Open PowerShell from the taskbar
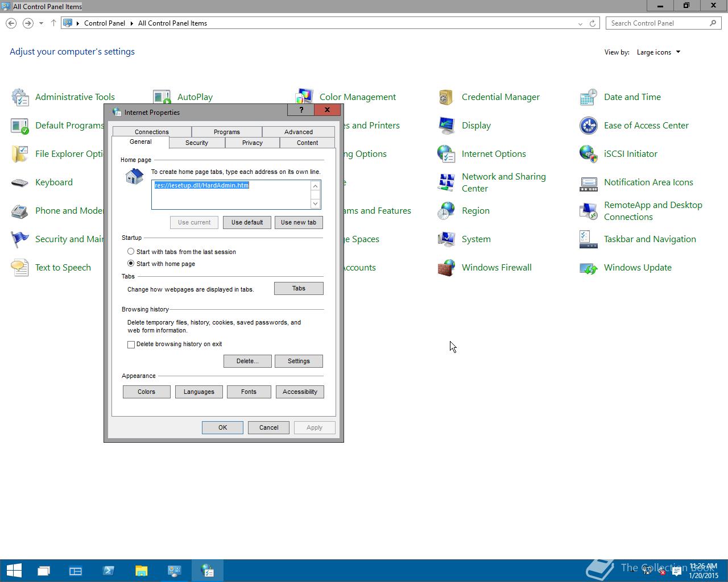Viewport: 728px width, 582px height. tap(108, 571)
